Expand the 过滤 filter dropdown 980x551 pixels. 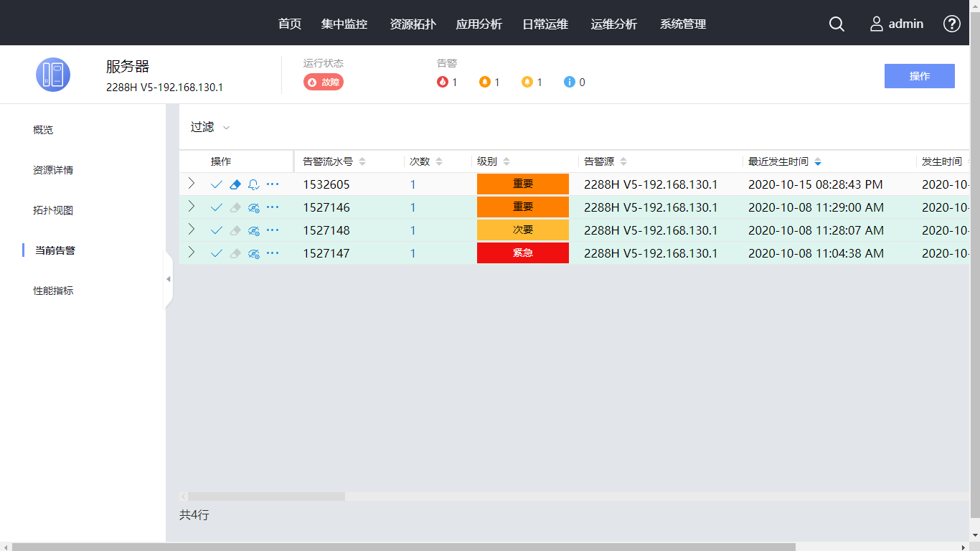(210, 127)
